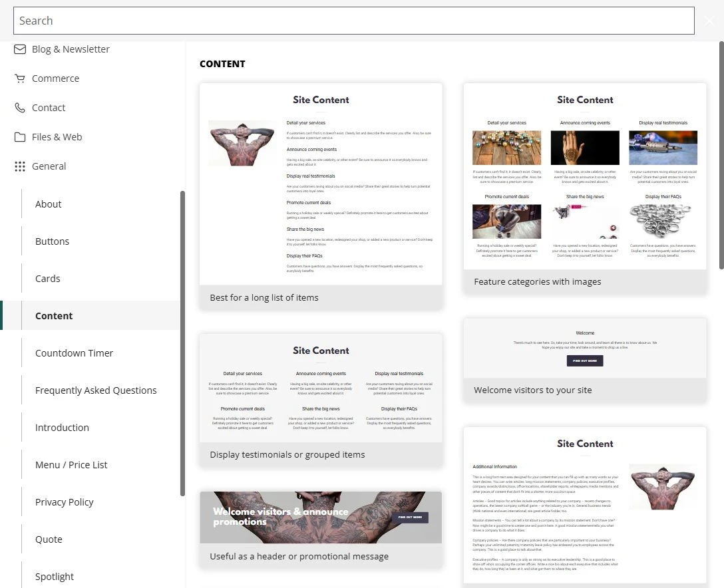Select the Buttons subcategory

click(52, 241)
